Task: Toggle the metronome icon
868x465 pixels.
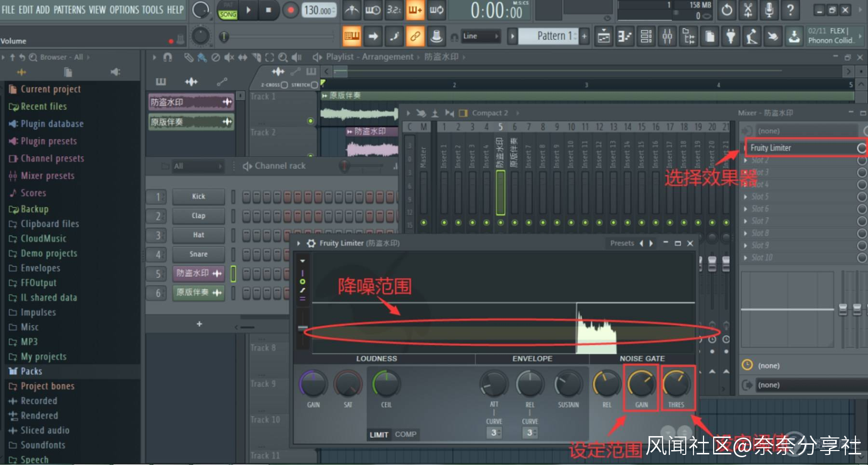Action: pos(352,10)
